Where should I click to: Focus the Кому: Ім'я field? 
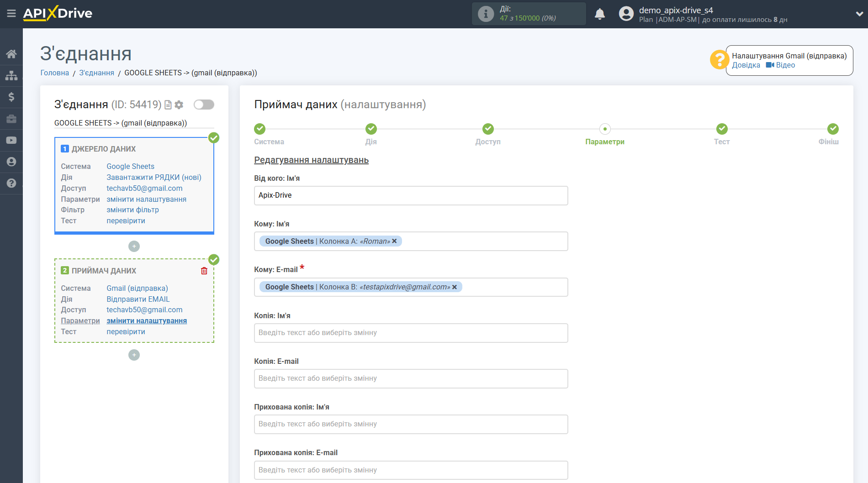pos(411,241)
